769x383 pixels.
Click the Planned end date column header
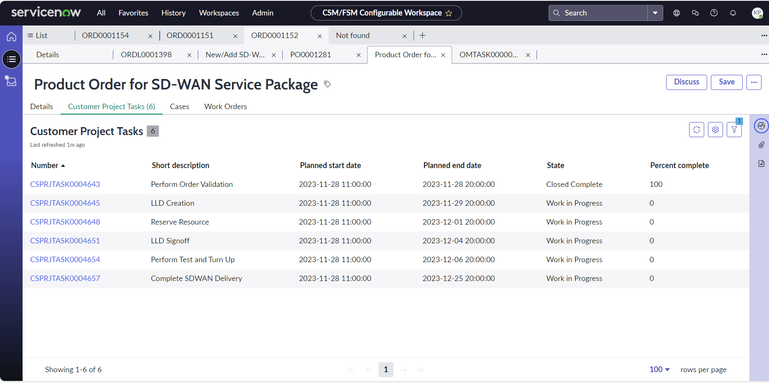[x=452, y=166]
